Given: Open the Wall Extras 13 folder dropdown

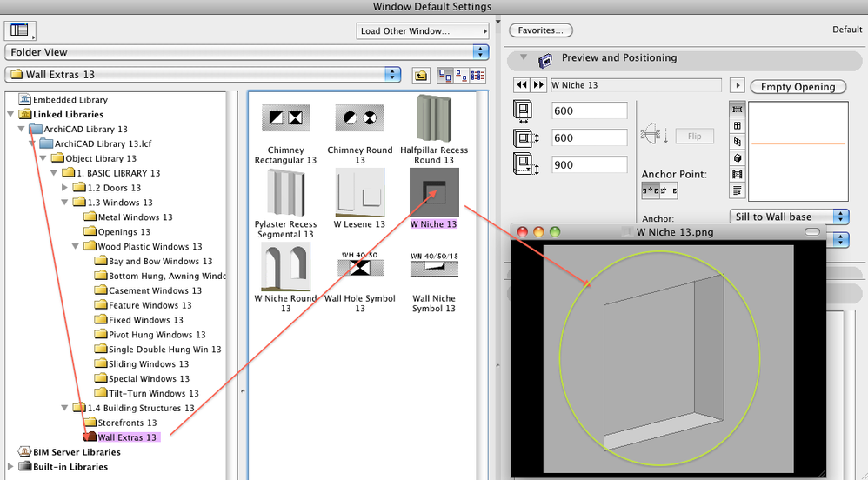Looking at the screenshot, I should 203,74.
